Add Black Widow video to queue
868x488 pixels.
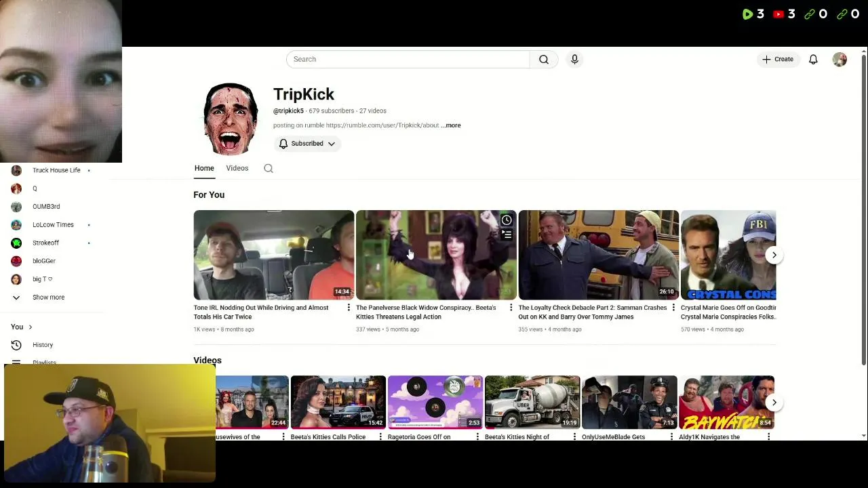tap(507, 235)
